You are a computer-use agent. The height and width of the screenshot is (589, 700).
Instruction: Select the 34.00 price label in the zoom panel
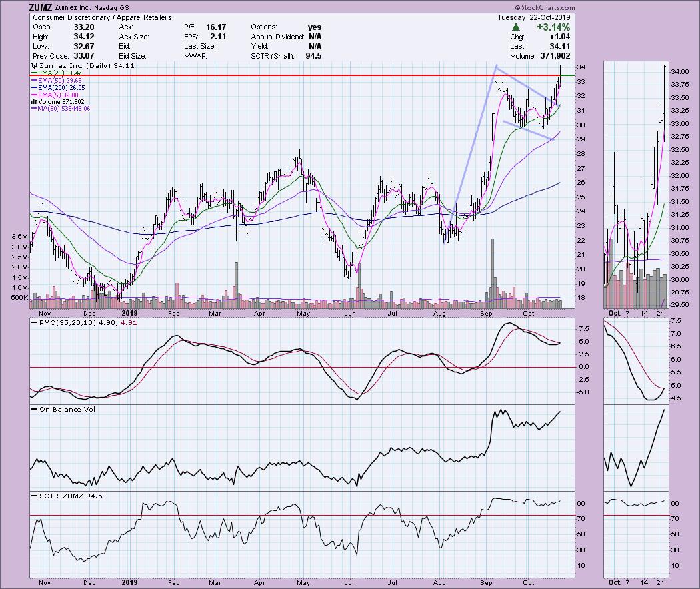click(x=680, y=72)
